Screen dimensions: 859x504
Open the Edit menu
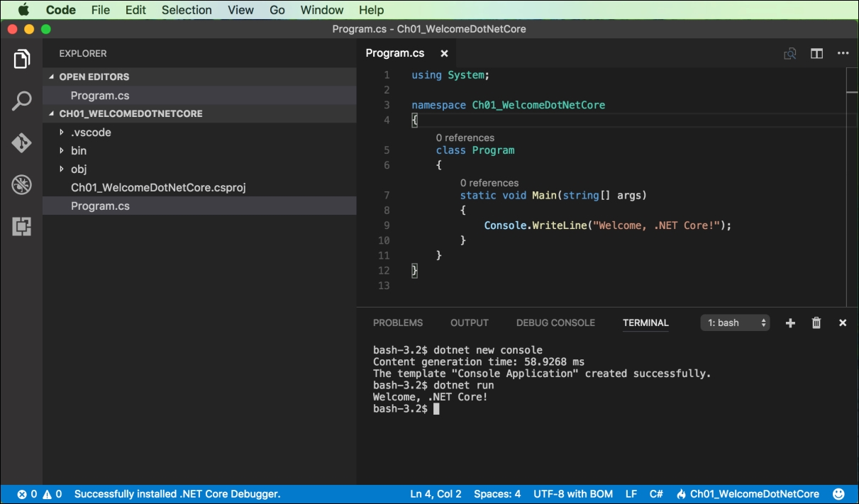pos(135,10)
